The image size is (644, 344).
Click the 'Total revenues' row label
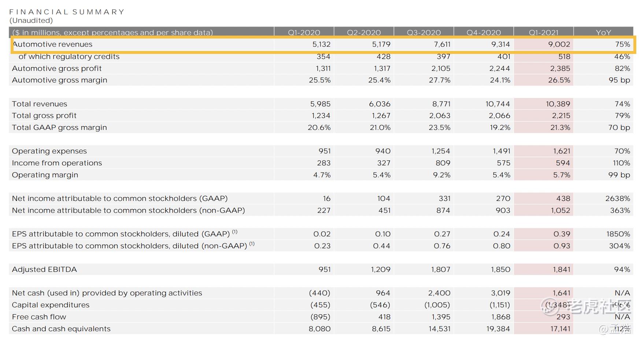click(x=40, y=104)
